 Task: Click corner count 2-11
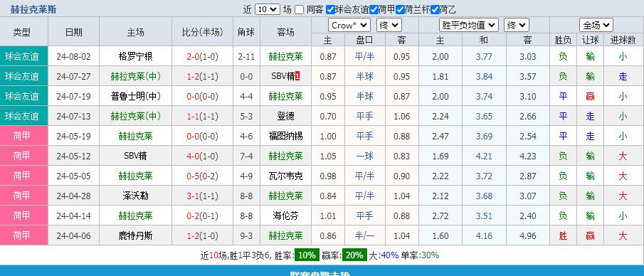[246, 56]
